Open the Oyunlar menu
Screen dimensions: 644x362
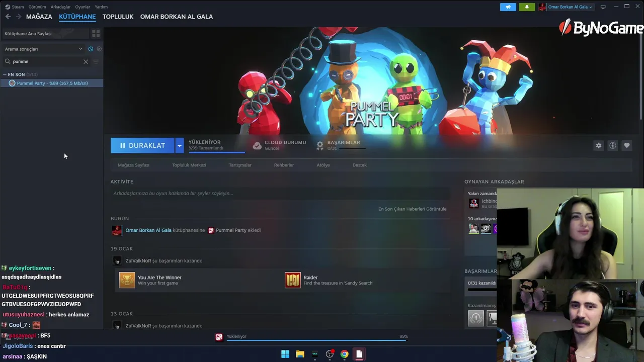click(83, 7)
